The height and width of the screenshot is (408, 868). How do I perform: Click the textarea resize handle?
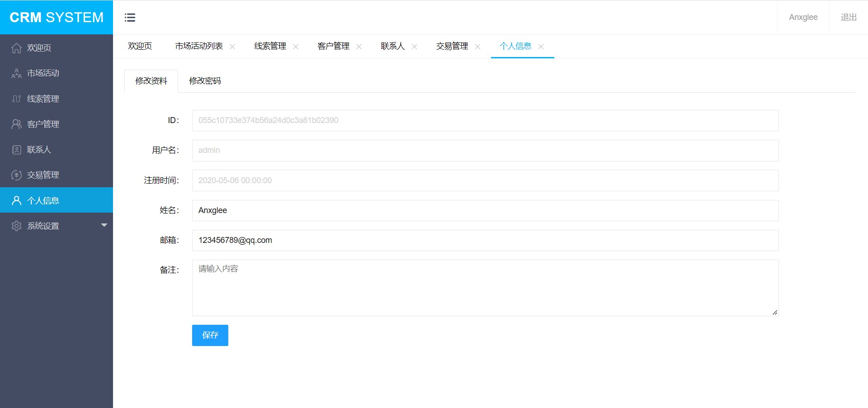pyautogui.click(x=774, y=312)
